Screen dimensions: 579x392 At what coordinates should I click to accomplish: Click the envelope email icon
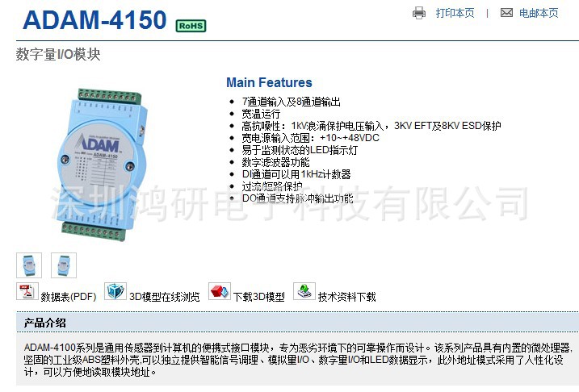click(506, 13)
